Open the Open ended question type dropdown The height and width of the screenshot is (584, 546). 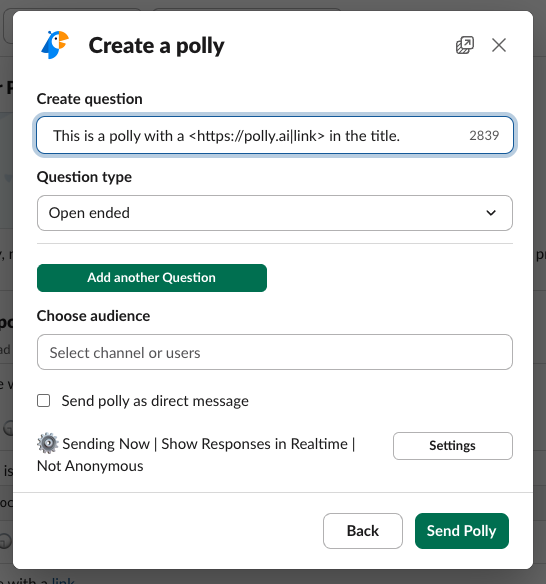pyautogui.click(x=275, y=213)
